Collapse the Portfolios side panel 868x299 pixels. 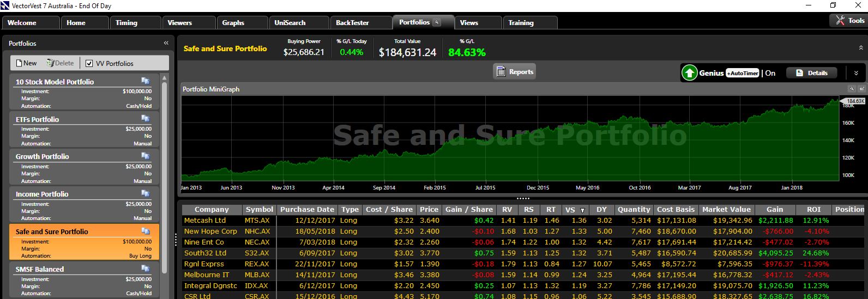(x=166, y=43)
